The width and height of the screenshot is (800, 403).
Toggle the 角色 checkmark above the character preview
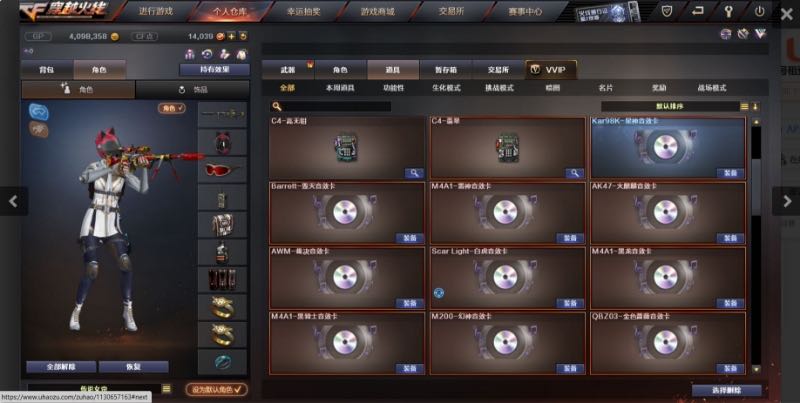(171, 108)
